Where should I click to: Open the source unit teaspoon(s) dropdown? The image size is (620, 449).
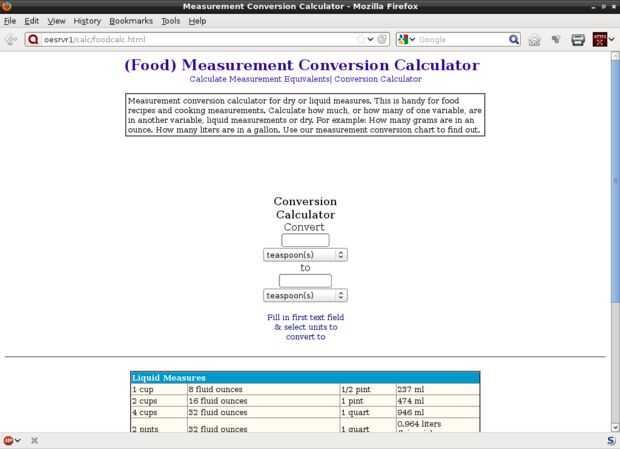click(305, 255)
